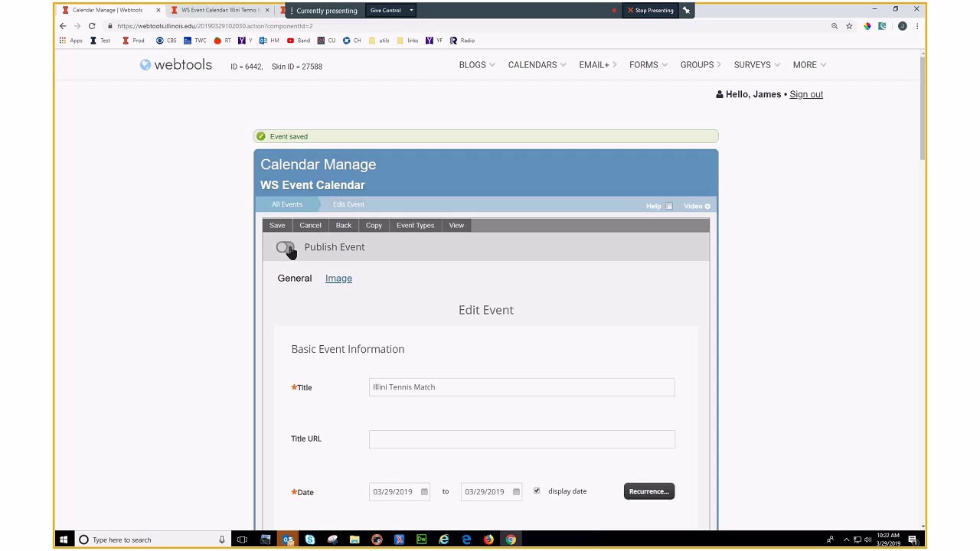980x551 pixels.
Task: Click the pin icon on presenting bar
Action: point(687,11)
